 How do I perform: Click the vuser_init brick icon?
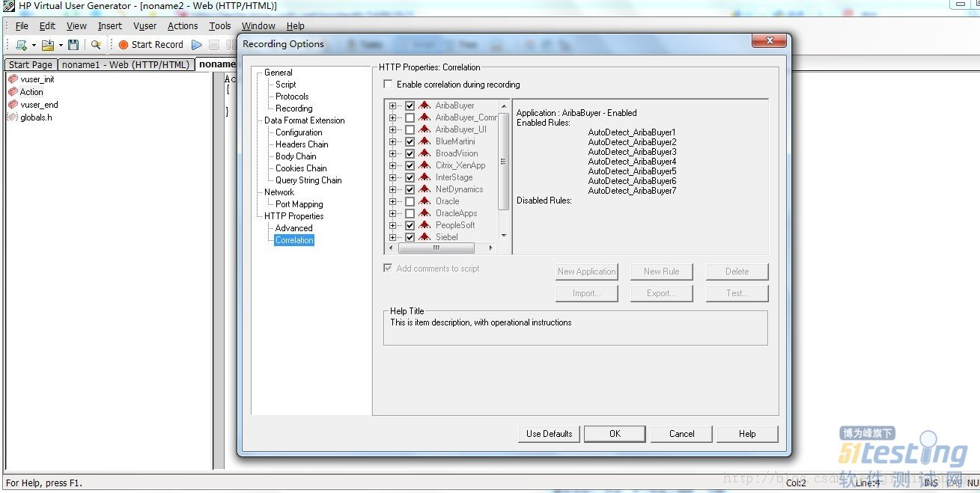click(x=13, y=79)
